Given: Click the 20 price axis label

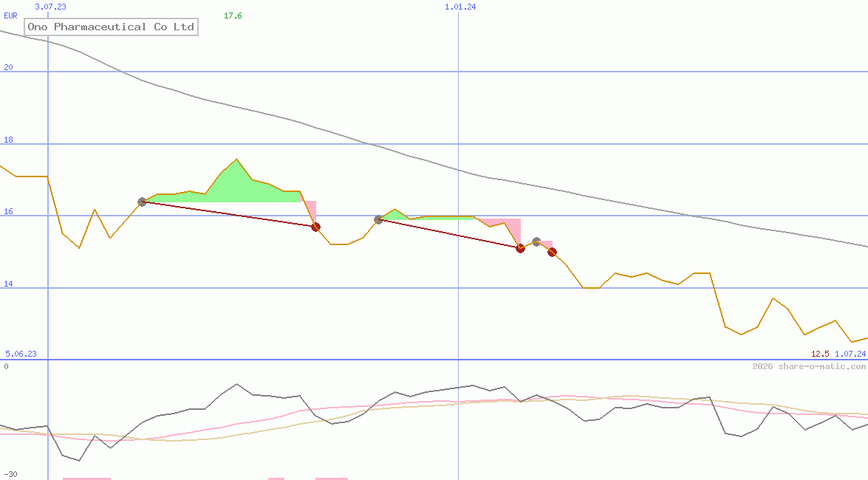Looking at the screenshot, I should tap(8, 67).
